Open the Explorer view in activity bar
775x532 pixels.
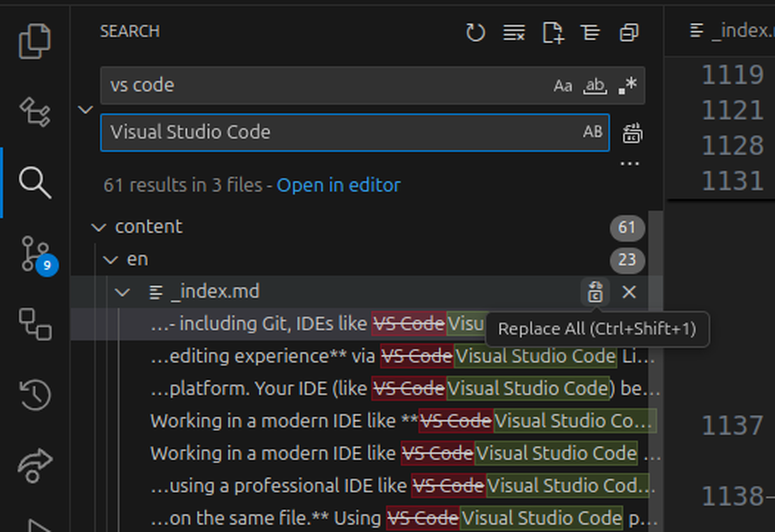35,41
